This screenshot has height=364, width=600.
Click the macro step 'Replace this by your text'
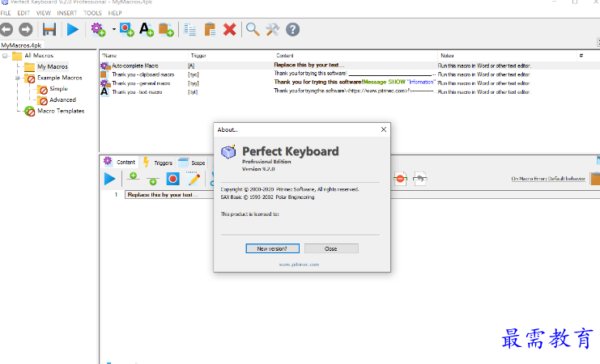tap(163, 195)
